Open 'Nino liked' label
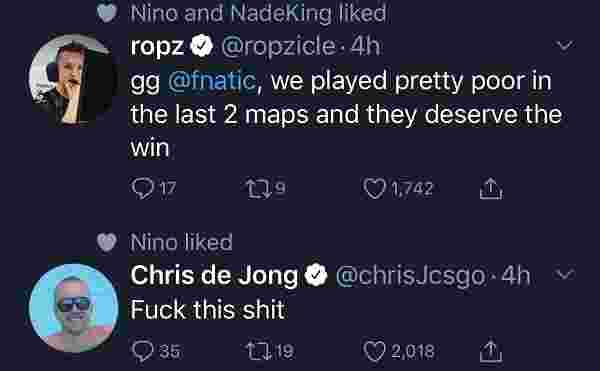600x371 pixels. coord(181,242)
